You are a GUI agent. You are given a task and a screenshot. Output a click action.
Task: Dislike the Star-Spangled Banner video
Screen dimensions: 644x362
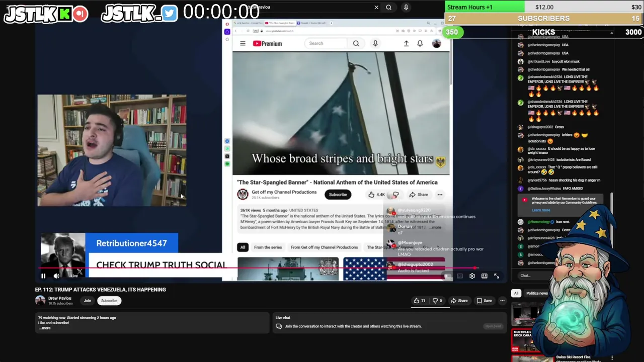coord(396,195)
